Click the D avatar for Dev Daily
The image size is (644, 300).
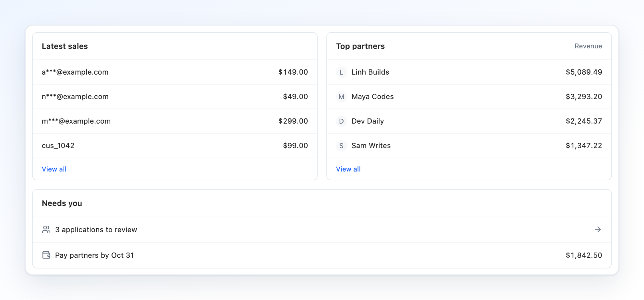pyautogui.click(x=341, y=121)
